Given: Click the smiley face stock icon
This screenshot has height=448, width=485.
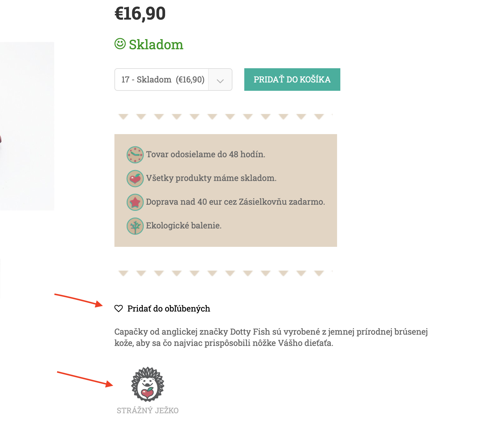Looking at the screenshot, I should click(120, 44).
